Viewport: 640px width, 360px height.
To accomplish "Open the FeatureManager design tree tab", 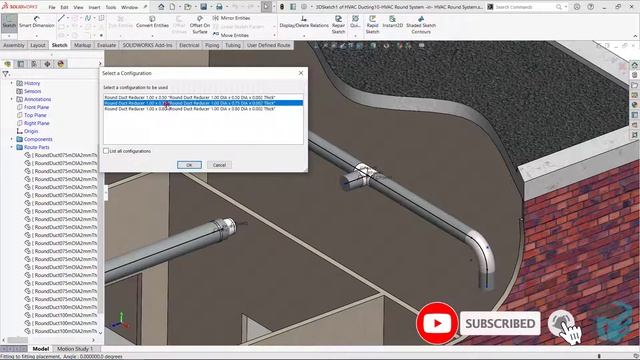I will 7,64.
